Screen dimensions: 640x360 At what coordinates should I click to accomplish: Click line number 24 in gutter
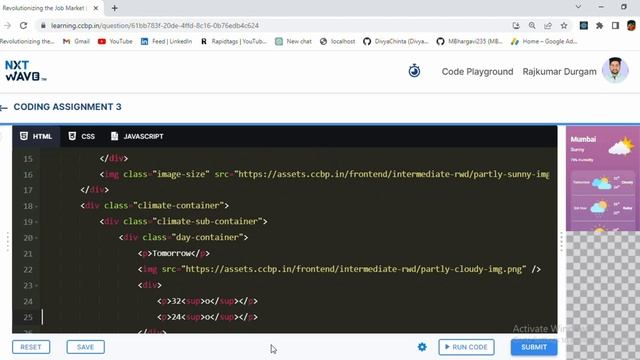click(x=28, y=302)
